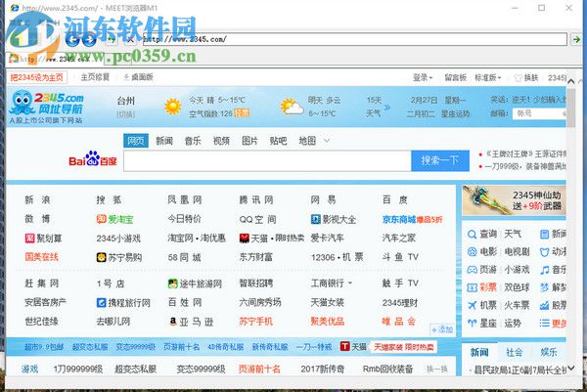
Task: Select the 贴吧 search tab
Action: tap(278, 141)
